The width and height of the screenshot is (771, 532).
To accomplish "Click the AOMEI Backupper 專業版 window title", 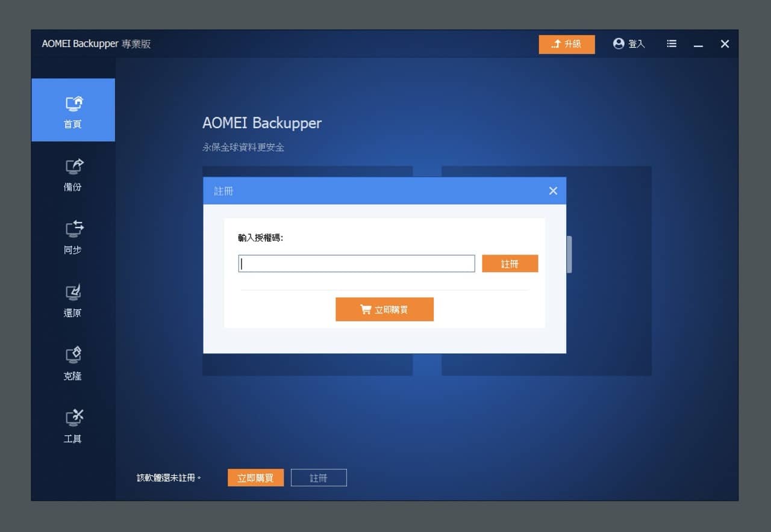I will (96, 44).
